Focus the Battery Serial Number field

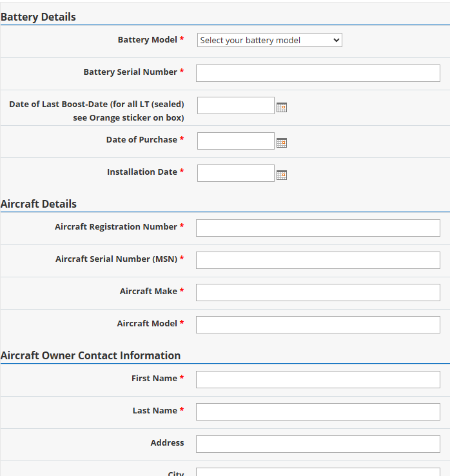(318, 73)
